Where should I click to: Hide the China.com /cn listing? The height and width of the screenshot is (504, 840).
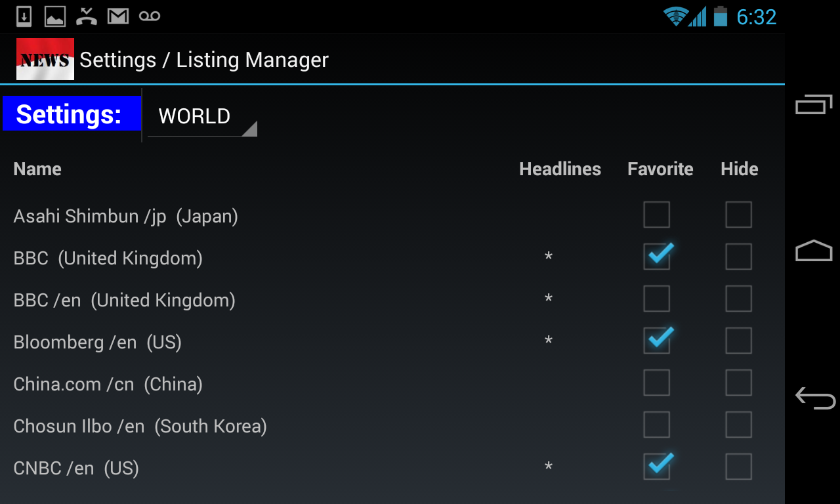click(x=738, y=383)
